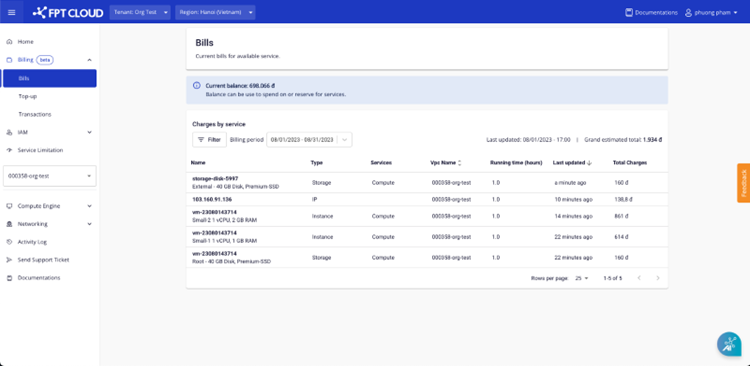This screenshot has width=750, height=366.
Task: Click the Name column header
Action: coord(198,163)
